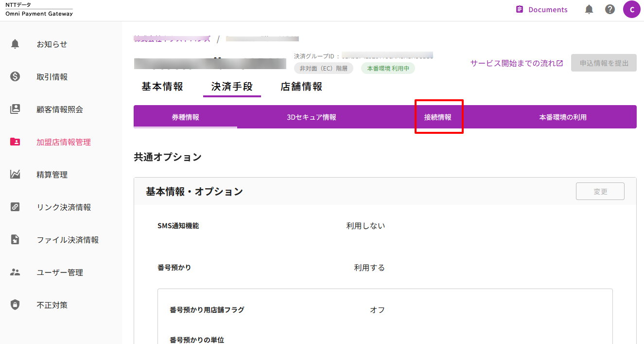Open 3Dセキュア情報 sub-tab
This screenshot has height=344, width=644.
pos(312,117)
